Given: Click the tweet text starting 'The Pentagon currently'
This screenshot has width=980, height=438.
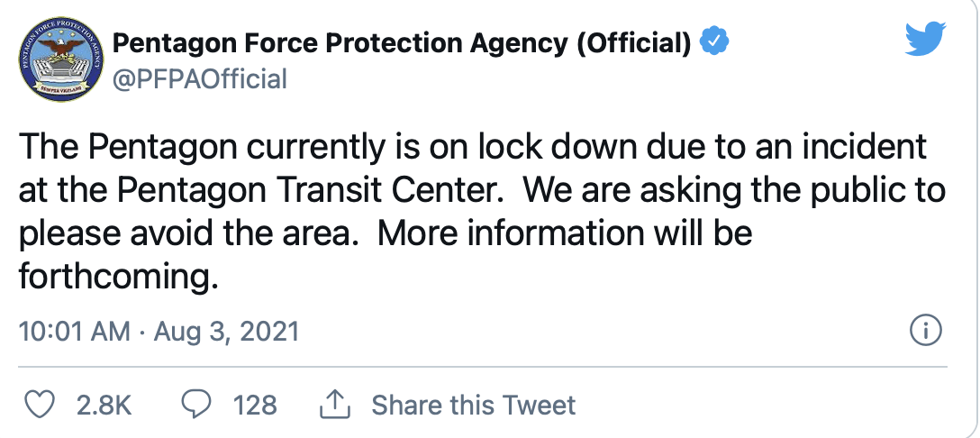Looking at the screenshot, I should coord(481,212).
